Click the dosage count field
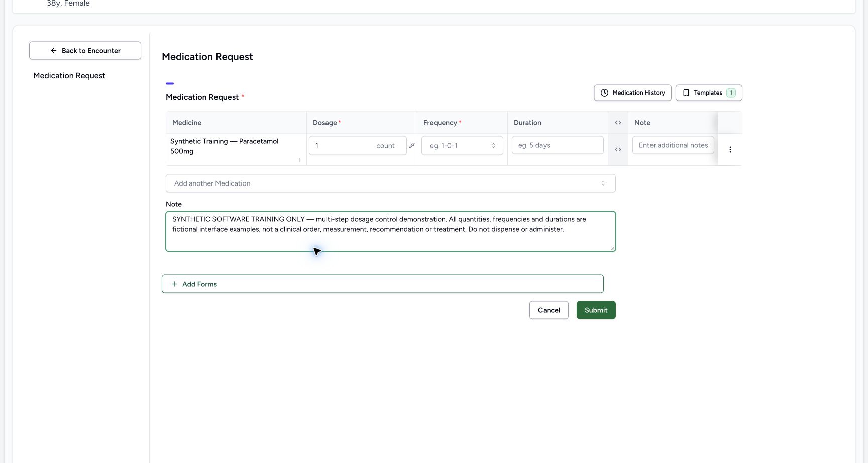Screen dimensions: 868x463 click(358, 145)
